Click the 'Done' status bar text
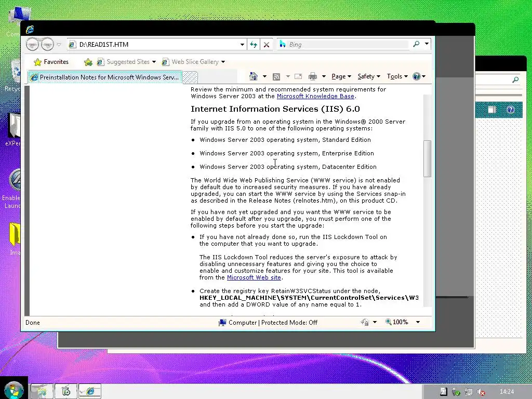Viewport: 532px width, 399px height. pos(33,322)
